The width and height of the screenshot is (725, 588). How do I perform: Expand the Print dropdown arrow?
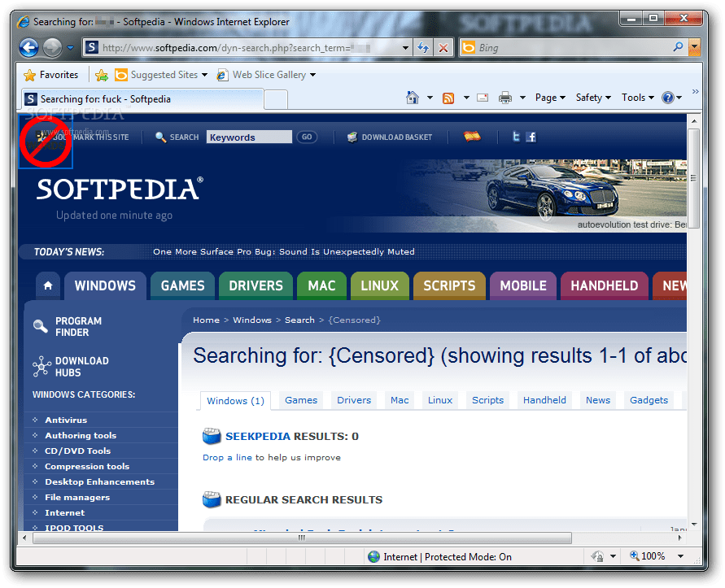(522, 98)
